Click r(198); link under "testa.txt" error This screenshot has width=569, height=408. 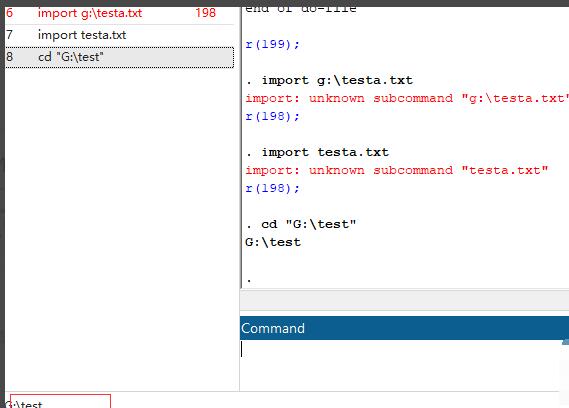[273, 188]
